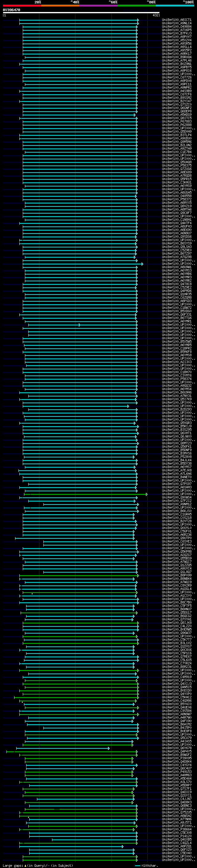Select hit label UniRef100_B0Z9N1
This screenshot has width=197, height=868.
pos(177,64)
